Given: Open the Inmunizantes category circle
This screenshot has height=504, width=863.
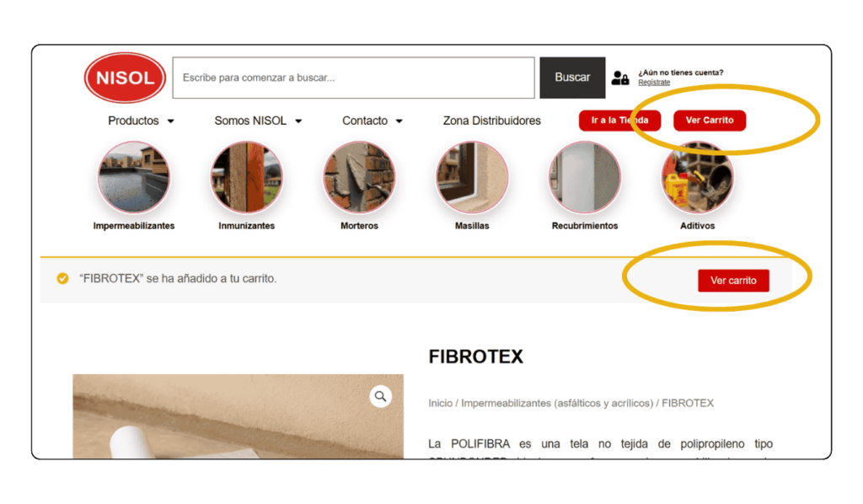Looking at the screenshot, I should [x=247, y=177].
